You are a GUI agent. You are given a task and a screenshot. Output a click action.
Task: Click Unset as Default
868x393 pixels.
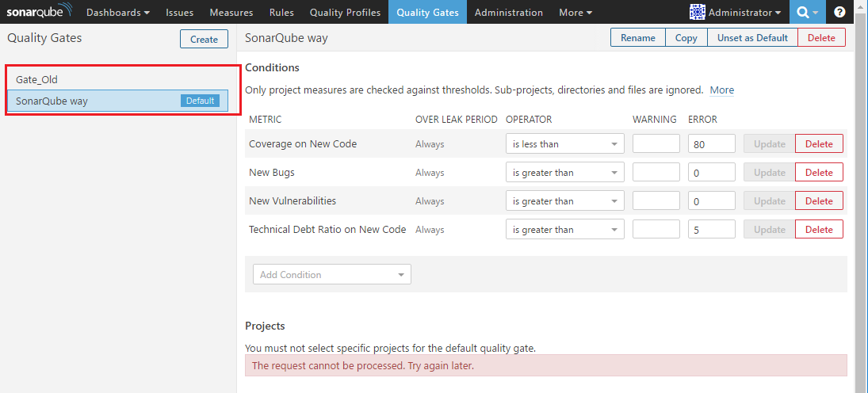coord(752,38)
